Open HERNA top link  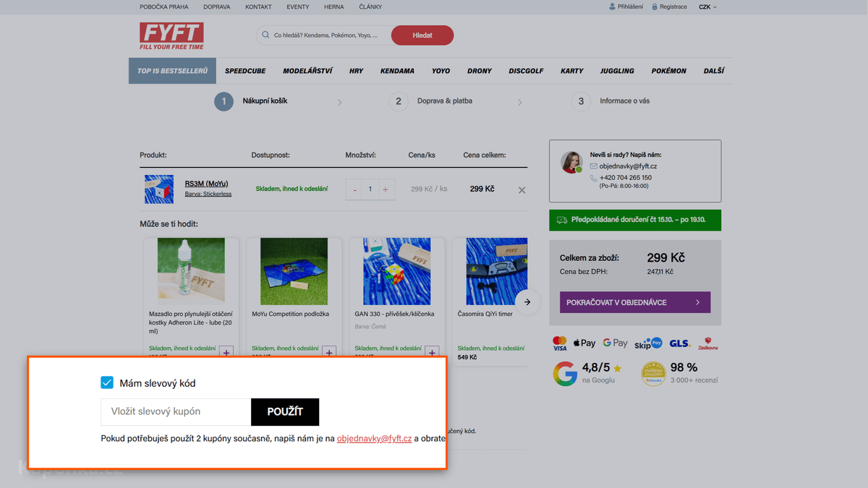334,7
